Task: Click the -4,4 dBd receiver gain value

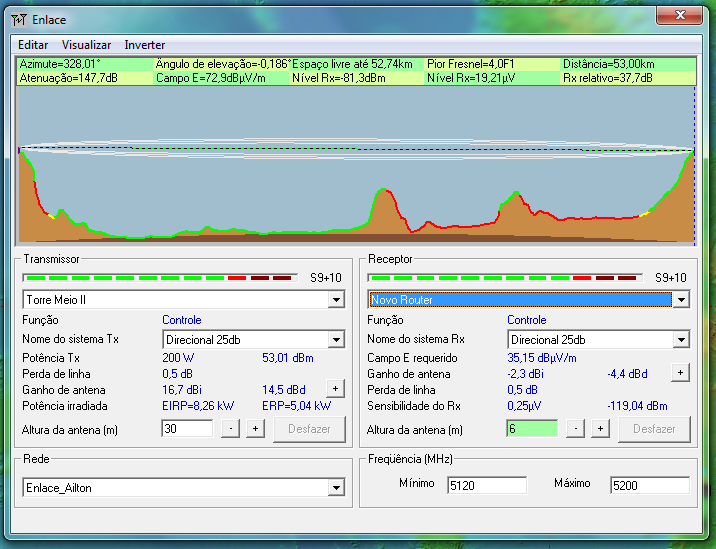Action: (627, 374)
